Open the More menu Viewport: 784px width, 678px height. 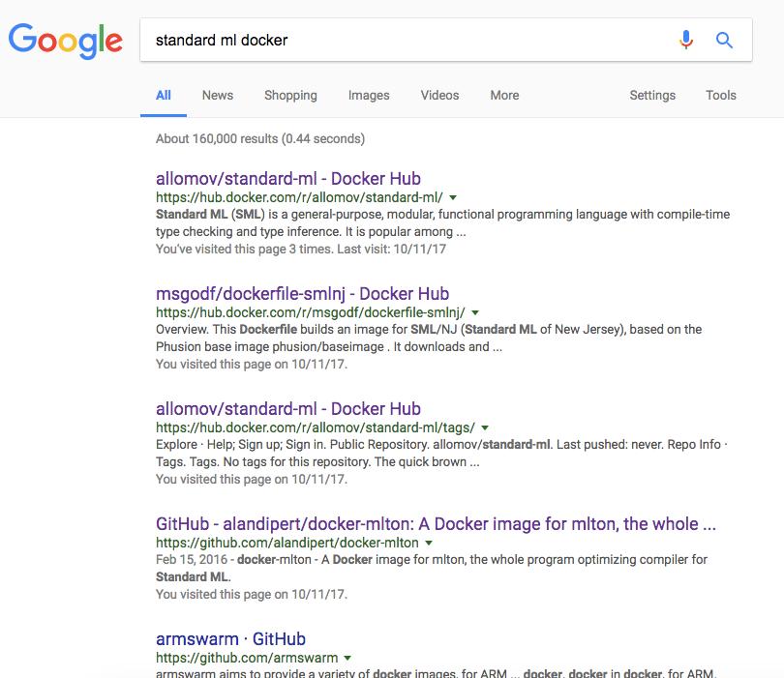504,95
